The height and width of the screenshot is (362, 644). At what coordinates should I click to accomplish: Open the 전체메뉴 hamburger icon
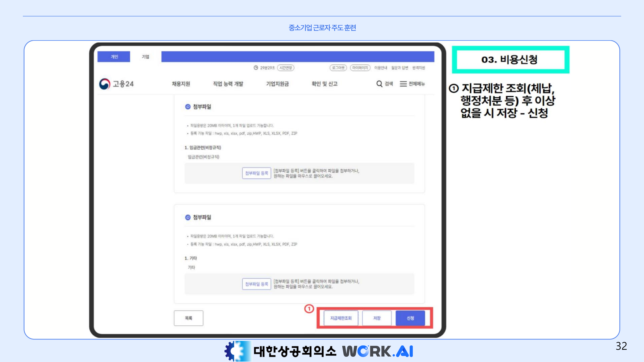pos(403,84)
